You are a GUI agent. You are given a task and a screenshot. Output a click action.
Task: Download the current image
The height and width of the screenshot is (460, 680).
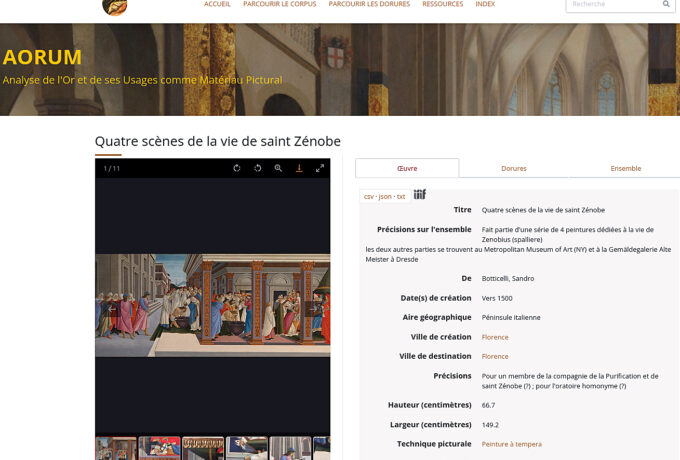click(x=299, y=168)
